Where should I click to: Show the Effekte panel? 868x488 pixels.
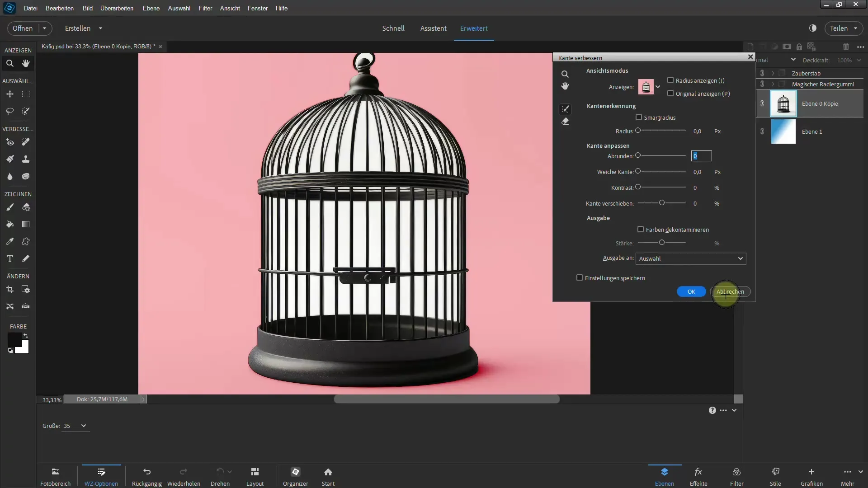point(698,476)
